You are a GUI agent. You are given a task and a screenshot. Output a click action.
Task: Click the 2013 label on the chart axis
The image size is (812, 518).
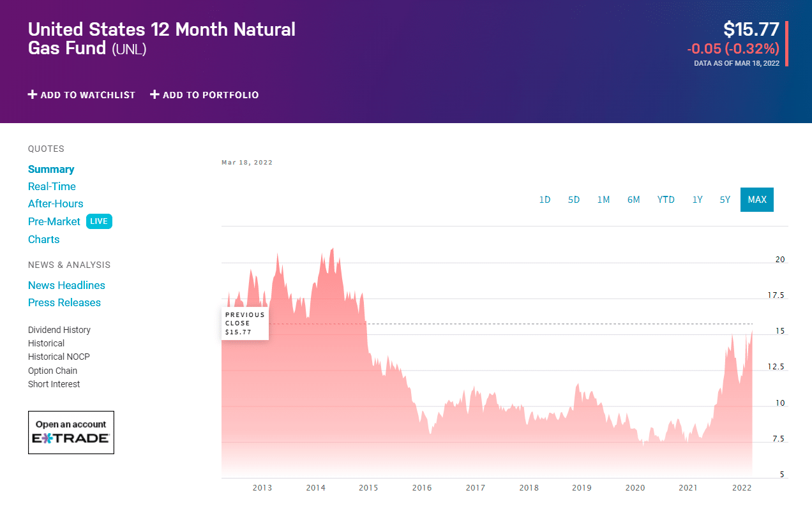(262, 488)
